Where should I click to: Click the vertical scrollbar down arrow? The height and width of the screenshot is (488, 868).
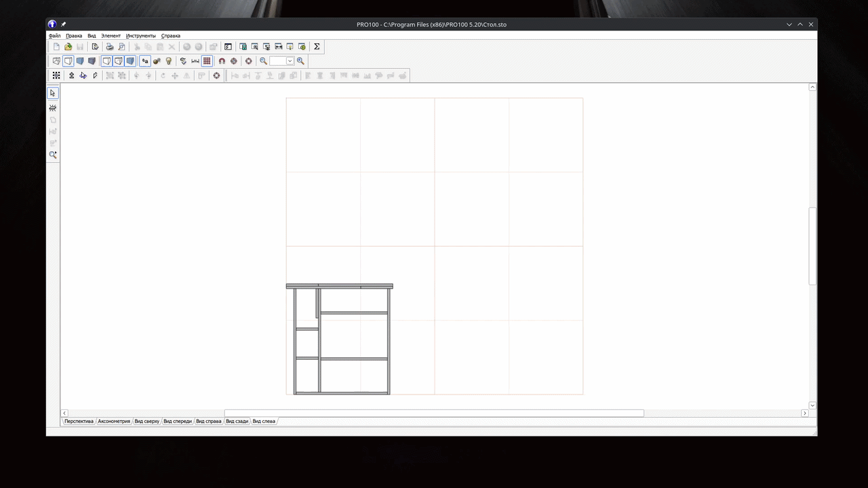tap(812, 405)
